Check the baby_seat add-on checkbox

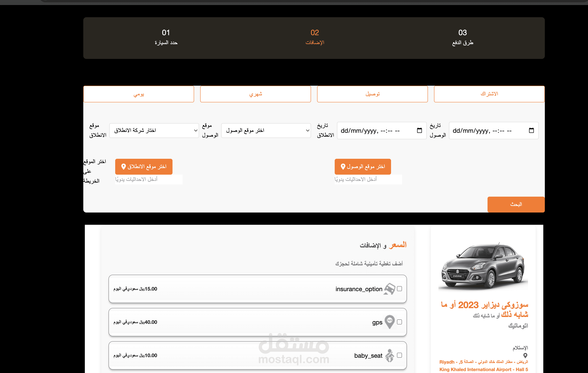click(x=399, y=355)
